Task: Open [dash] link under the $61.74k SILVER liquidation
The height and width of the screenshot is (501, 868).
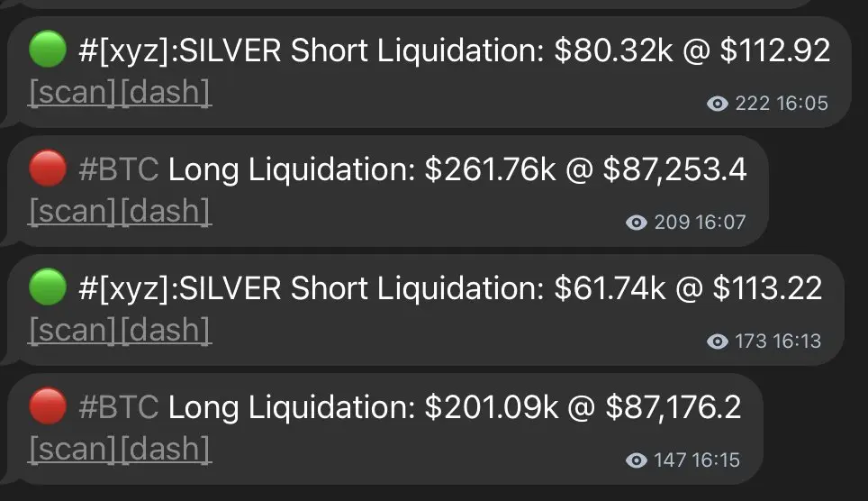Action: 166,331
